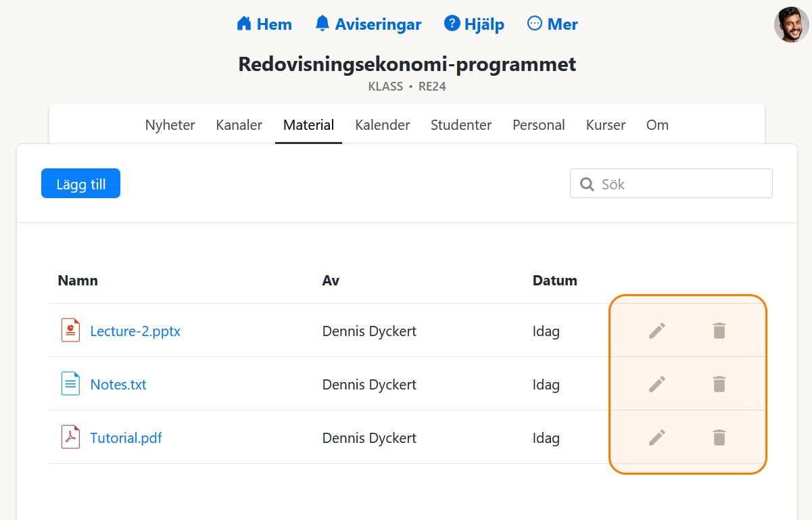Screen dimensions: 812x520
Task: Click the PowerPoint file icon beside Lecture-2.pptx
Action: coord(70,331)
